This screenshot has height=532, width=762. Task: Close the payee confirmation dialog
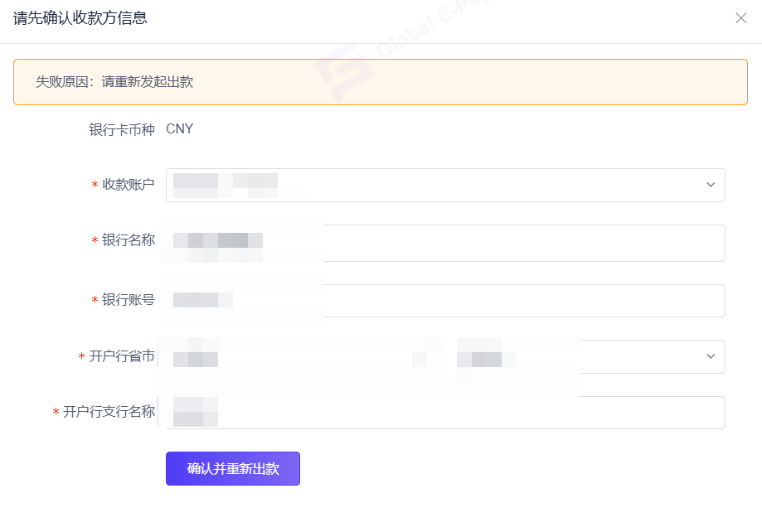pos(740,18)
